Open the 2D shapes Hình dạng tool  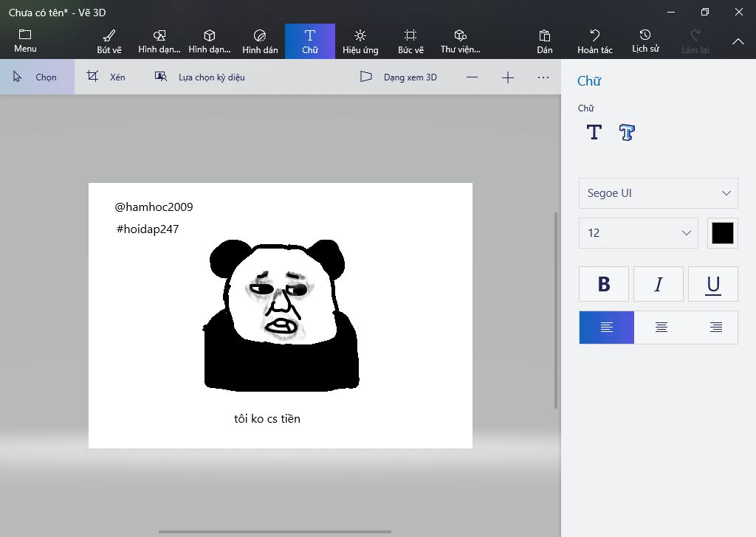pos(159,41)
